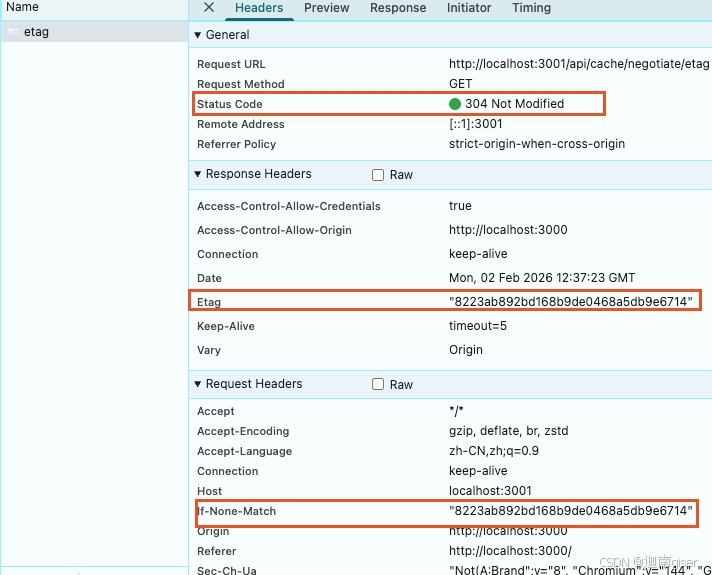The height and width of the screenshot is (575, 712).
Task: Click the Request Method label
Action: click(x=241, y=84)
